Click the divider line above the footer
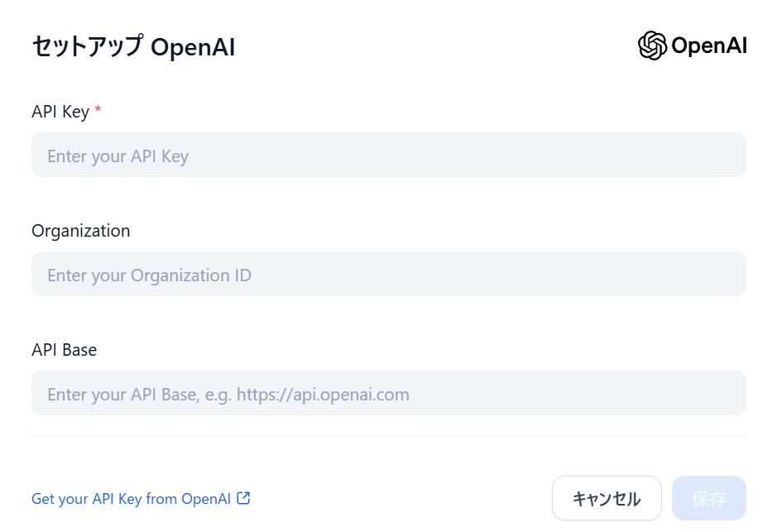 (x=389, y=436)
